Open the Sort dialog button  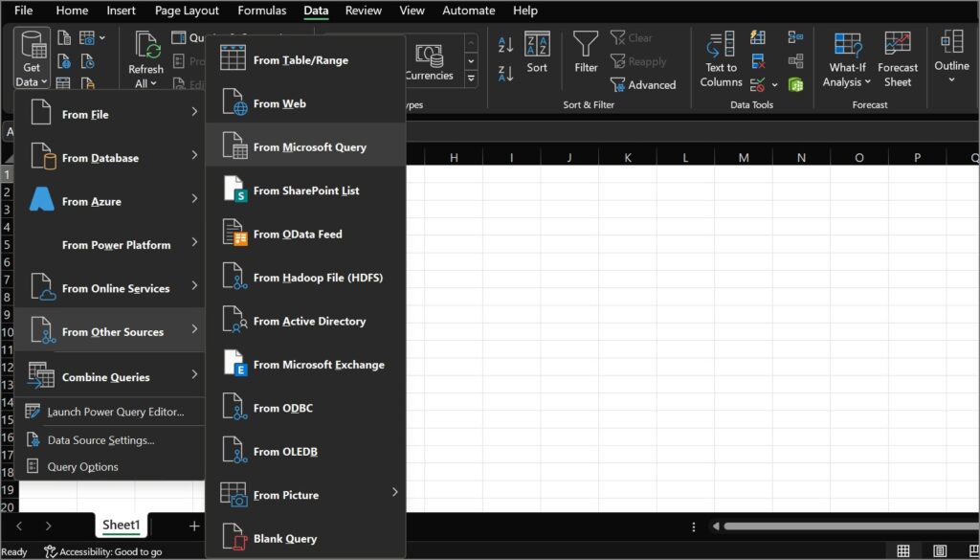click(537, 53)
